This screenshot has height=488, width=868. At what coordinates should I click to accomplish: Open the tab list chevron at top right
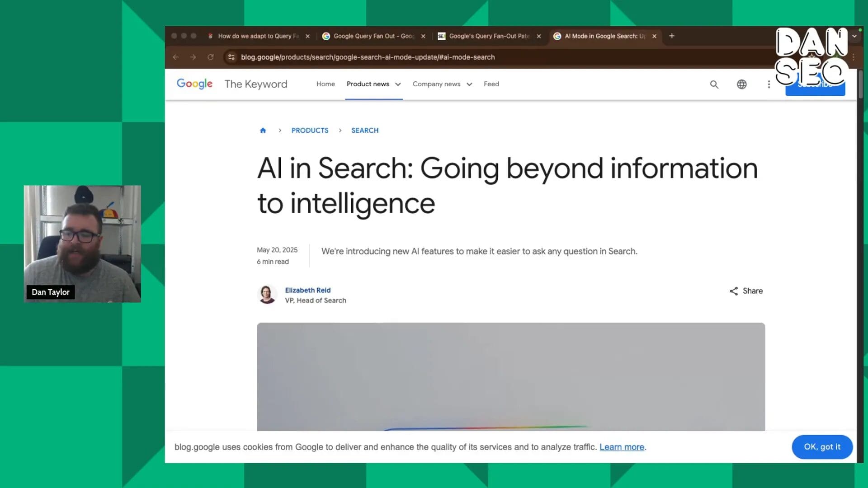[854, 36]
